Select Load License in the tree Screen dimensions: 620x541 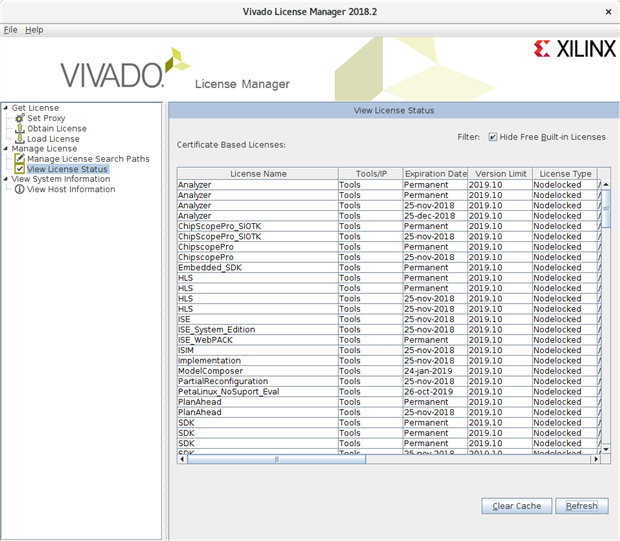pos(53,138)
